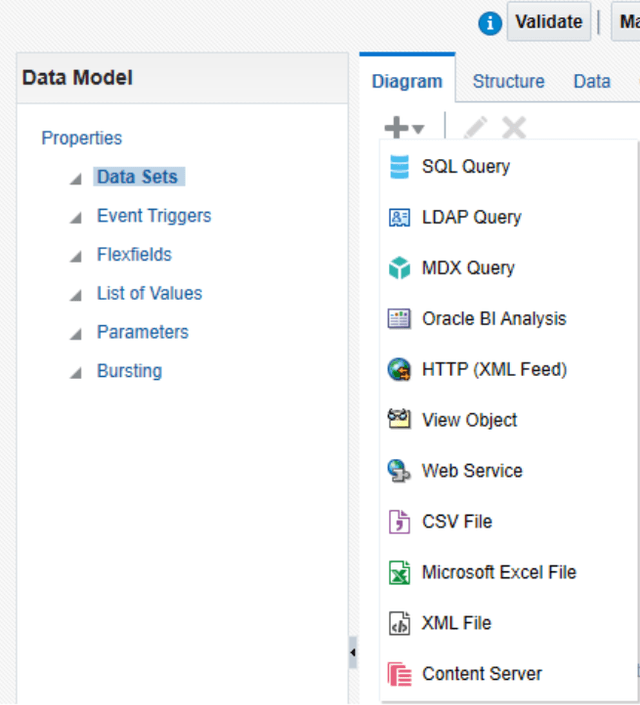The width and height of the screenshot is (640, 705).
Task: Click the Microsoft Excel File icon
Action: (399, 573)
